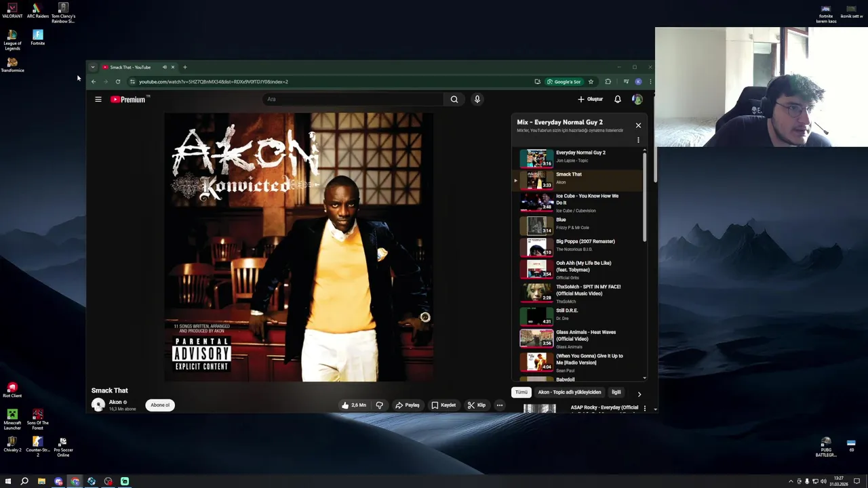Play Glass Animals - Heat Waves
This screenshot has height=488, width=868.
click(576, 338)
